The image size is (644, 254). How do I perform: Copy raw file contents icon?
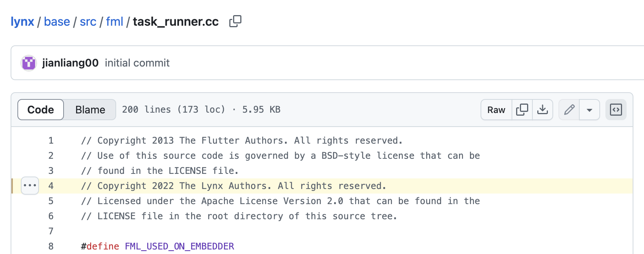(522, 110)
